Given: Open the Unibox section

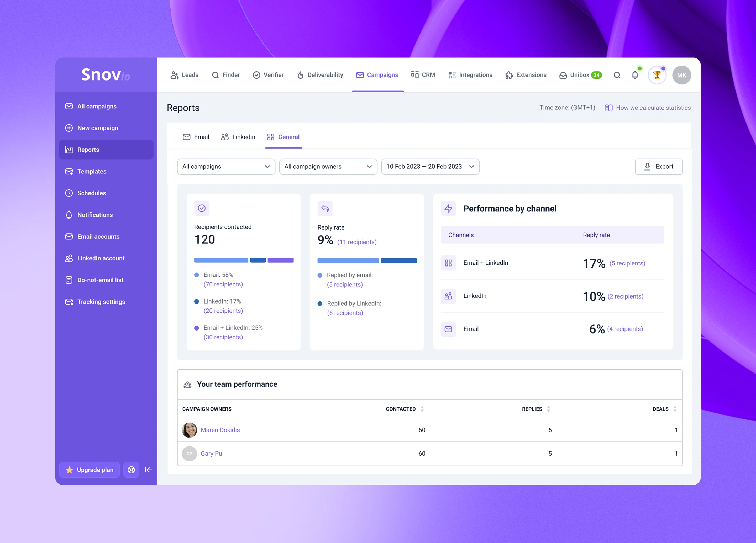Looking at the screenshot, I should tap(580, 75).
